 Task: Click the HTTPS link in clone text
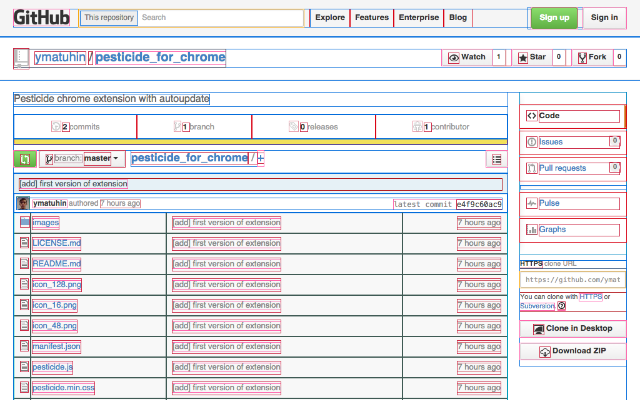click(591, 297)
